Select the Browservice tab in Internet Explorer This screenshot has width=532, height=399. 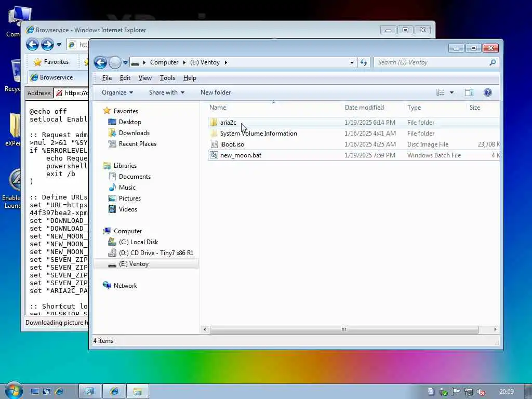[x=56, y=77]
